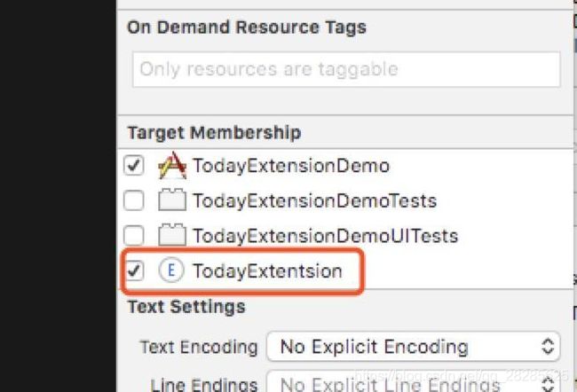Select the TodayExtensionDemoTests target row
This screenshot has height=392, width=577.
(x=345, y=200)
